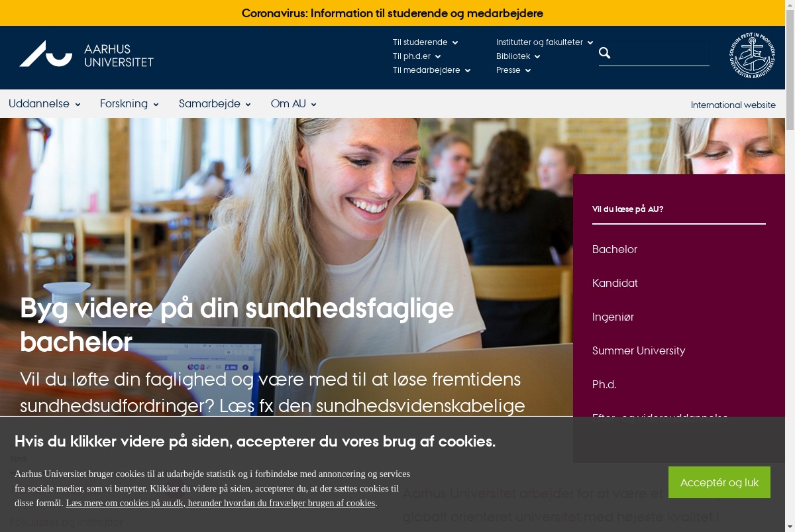Go to the International website
The image size is (795, 532).
[x=733, y=105]
